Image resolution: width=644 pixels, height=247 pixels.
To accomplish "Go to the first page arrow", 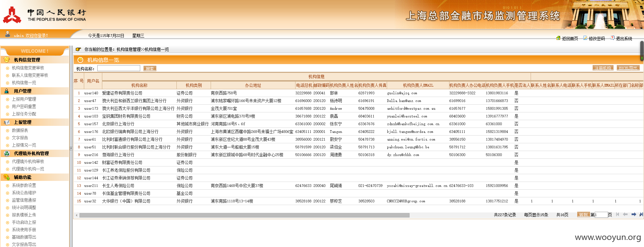I will point(618,214).
